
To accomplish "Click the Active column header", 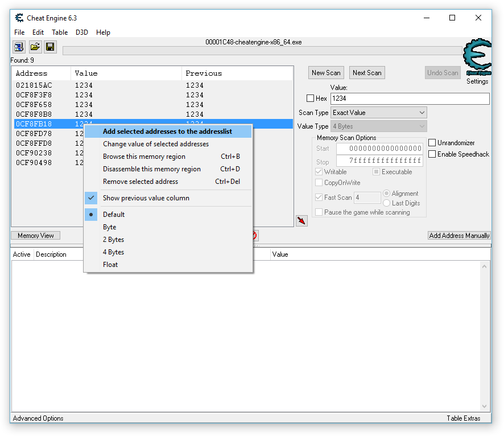I will click(22, 254).
